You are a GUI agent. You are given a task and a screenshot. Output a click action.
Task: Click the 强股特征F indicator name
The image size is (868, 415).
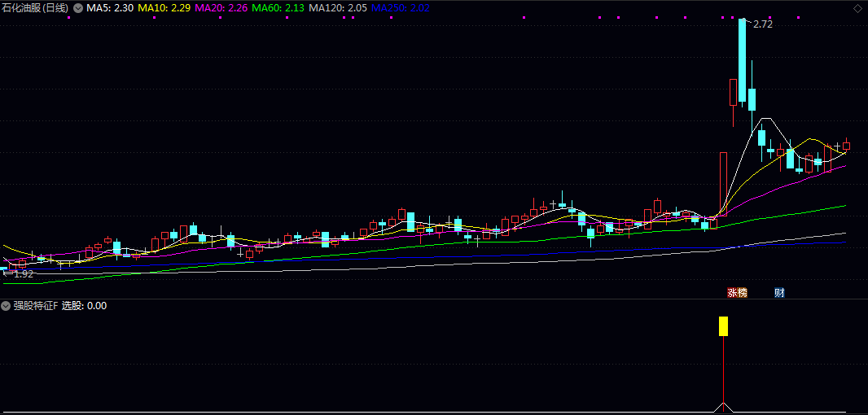(36, 306)
